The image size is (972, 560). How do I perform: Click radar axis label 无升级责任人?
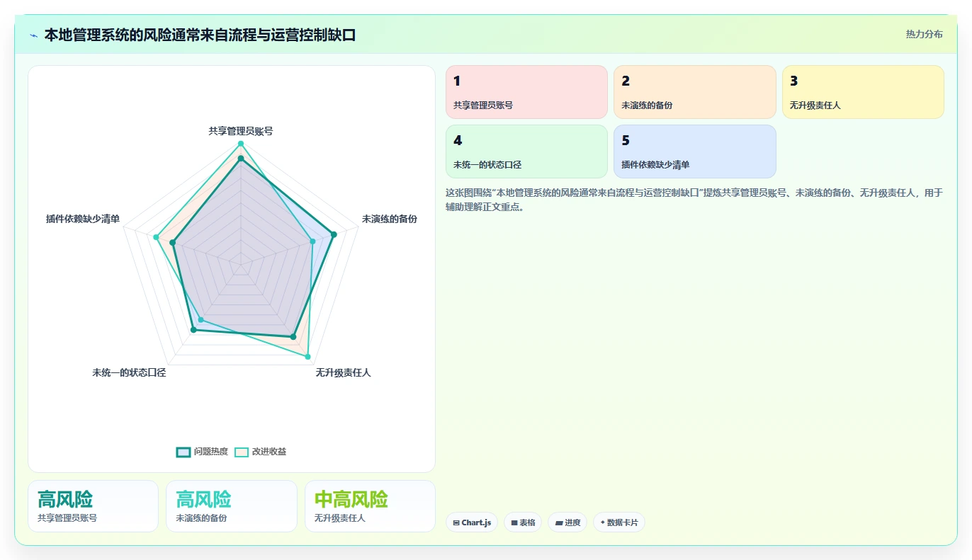pos(344,372)
